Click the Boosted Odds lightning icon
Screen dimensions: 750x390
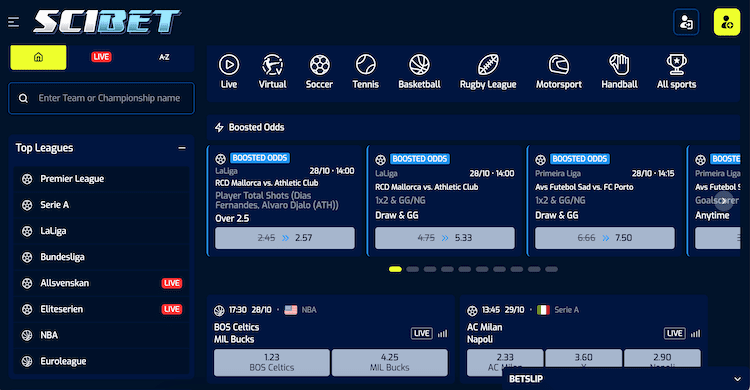coord(219,127)
